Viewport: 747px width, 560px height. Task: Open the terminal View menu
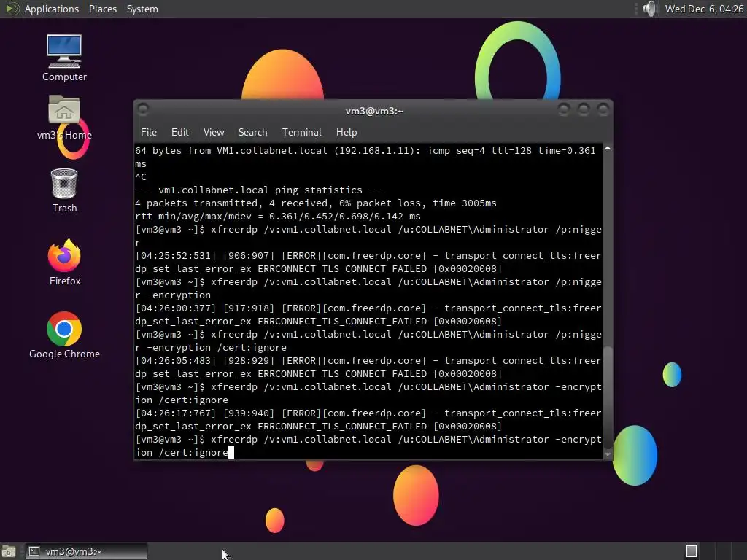[214, 133]
